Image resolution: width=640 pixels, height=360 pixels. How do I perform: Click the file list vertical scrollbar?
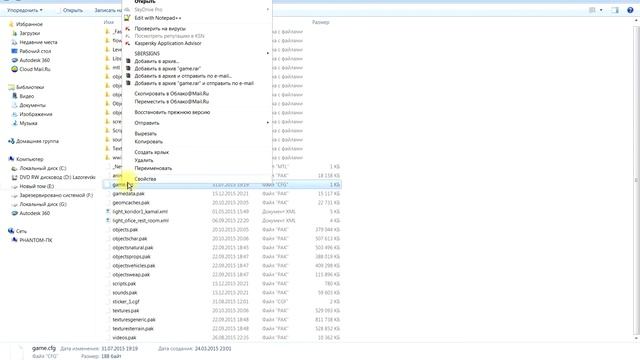(x=636, y=180)
